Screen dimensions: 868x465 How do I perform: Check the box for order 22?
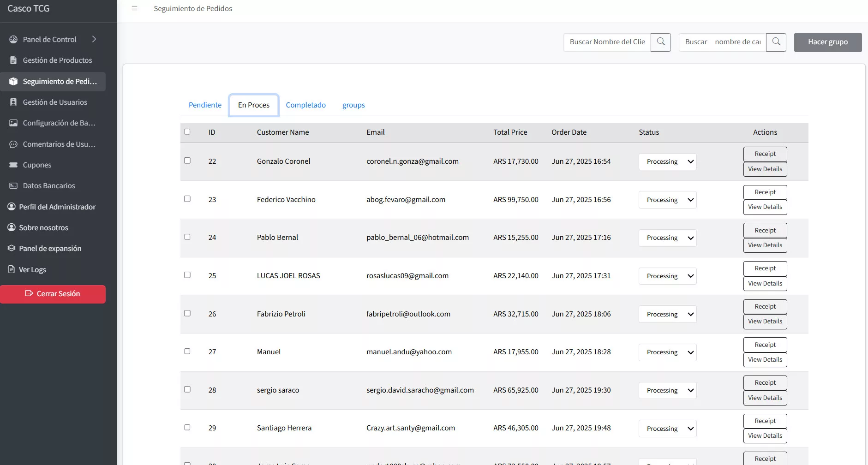(x=187, y=161)
